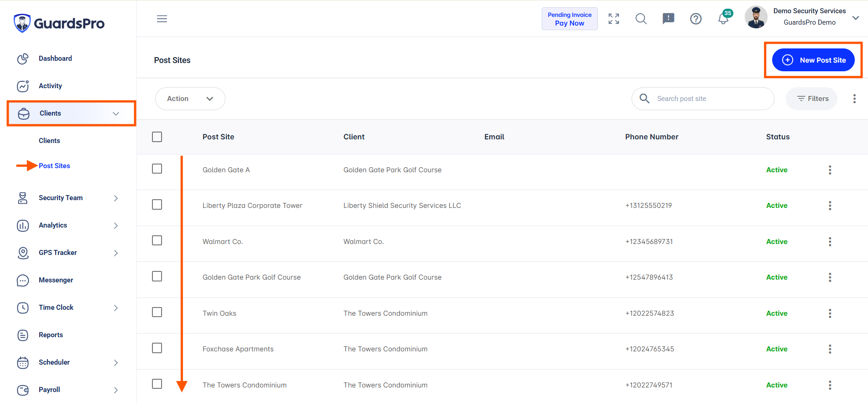Viewport: 868px width, 403px height.
Task: Enter fullscreen mode via expand icon
Action: (x=614, y=19)
